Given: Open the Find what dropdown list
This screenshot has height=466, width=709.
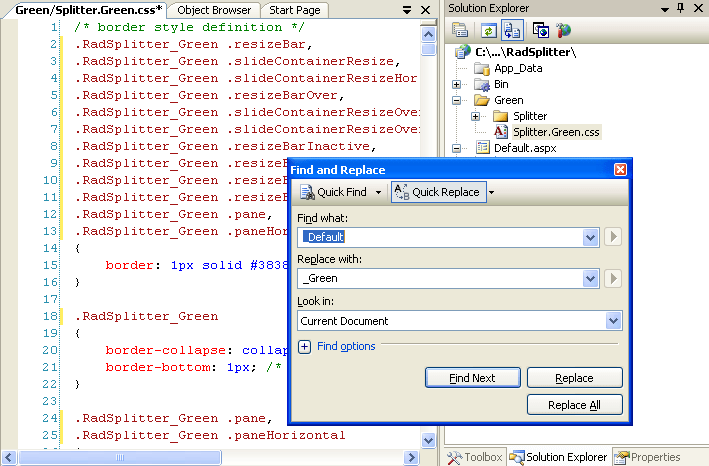Looking at the screenshot, I should (x=590, y=237).
